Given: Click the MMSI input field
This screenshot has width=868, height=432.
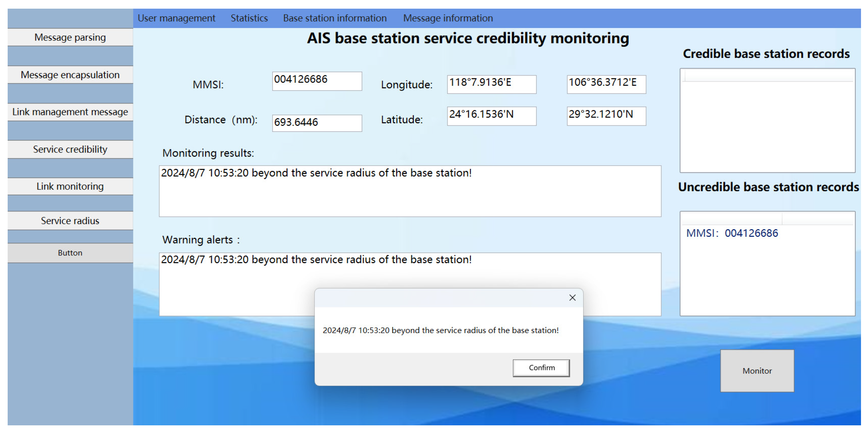Looking at the screenshot, I should pyautogui.click(x=317, y=81).
